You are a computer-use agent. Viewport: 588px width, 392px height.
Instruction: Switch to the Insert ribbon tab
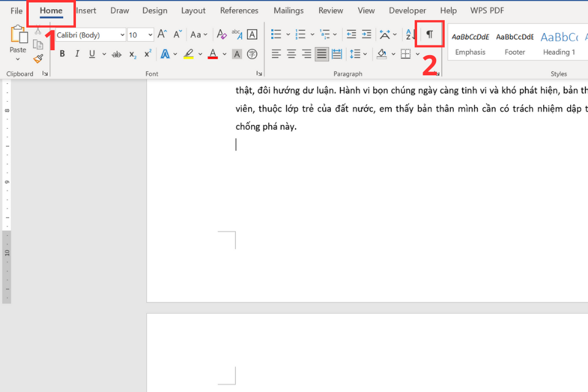point(86,10)
